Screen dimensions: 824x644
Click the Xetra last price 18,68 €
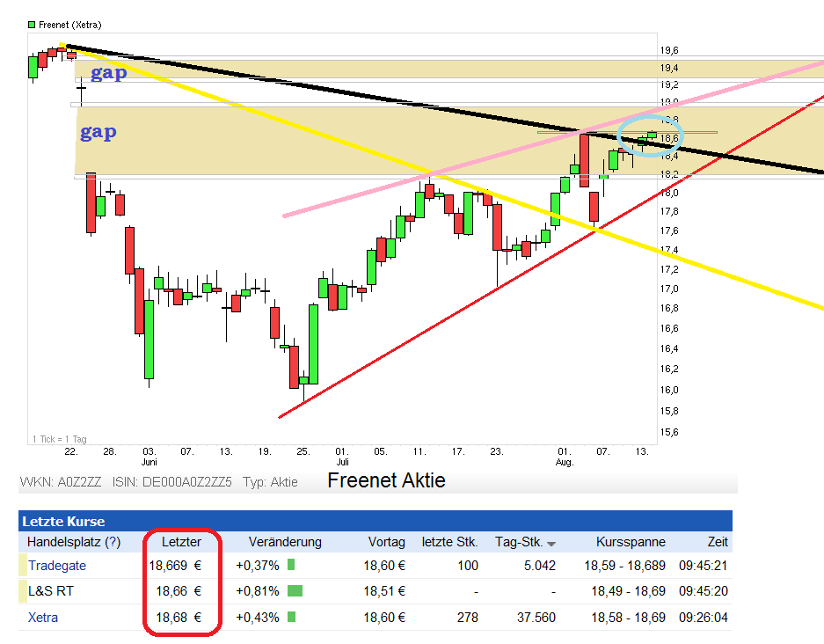point(179,618)
